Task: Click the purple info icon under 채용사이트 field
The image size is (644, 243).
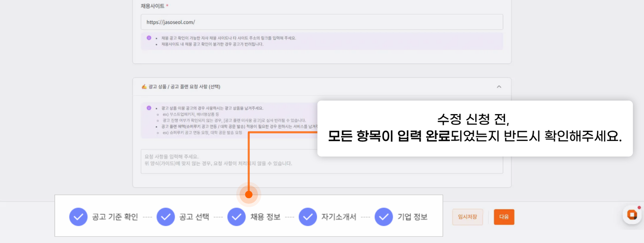Action: [x=149, y=38]
